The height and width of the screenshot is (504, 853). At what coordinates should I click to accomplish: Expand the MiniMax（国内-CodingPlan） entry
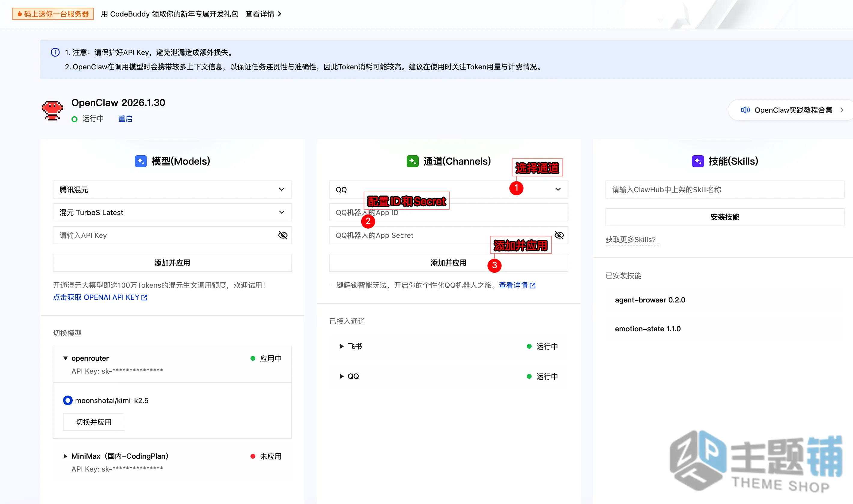tap(65, 457)
